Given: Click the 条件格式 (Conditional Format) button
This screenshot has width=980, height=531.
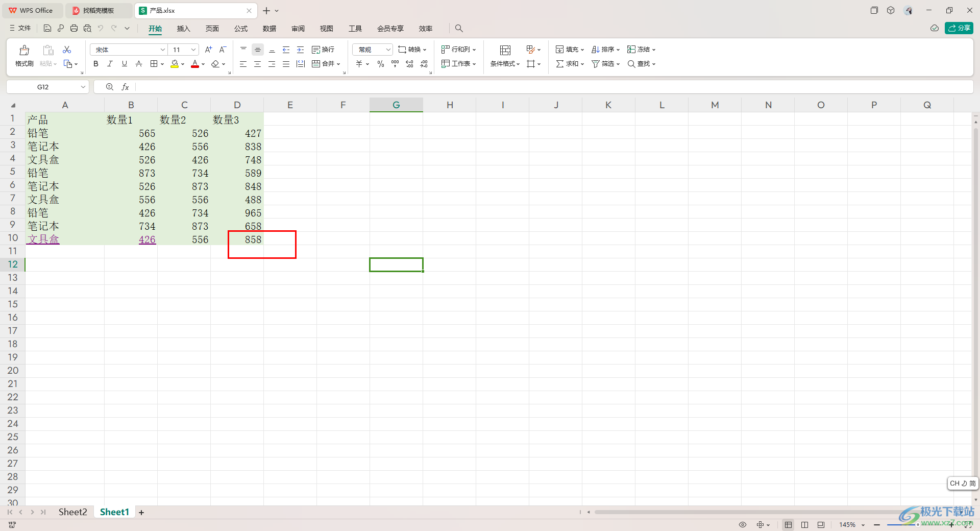Looking at the screenshot, I should 505,56.
